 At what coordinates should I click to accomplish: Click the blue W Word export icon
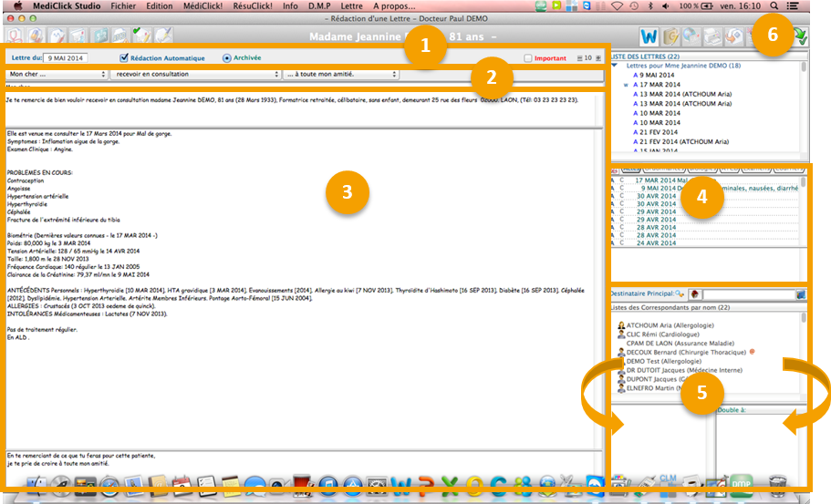click(649, 36)
